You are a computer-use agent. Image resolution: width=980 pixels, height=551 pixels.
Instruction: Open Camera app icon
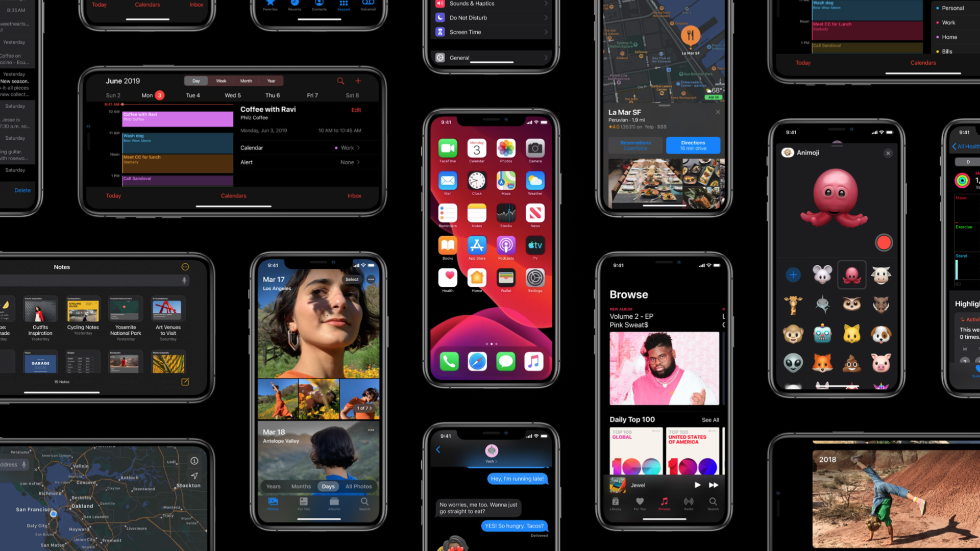tap(535, 149)
